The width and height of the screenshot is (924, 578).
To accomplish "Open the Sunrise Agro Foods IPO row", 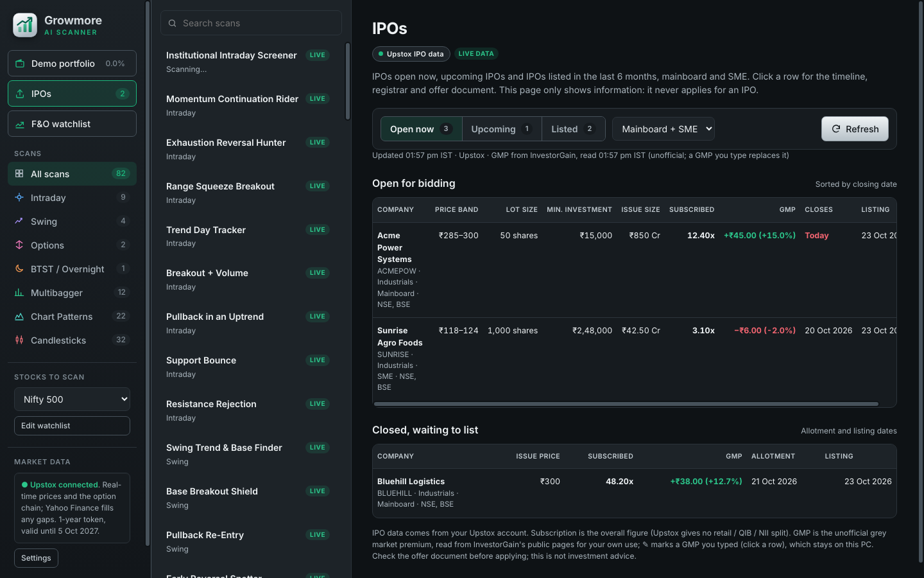I will pos(634,358).
